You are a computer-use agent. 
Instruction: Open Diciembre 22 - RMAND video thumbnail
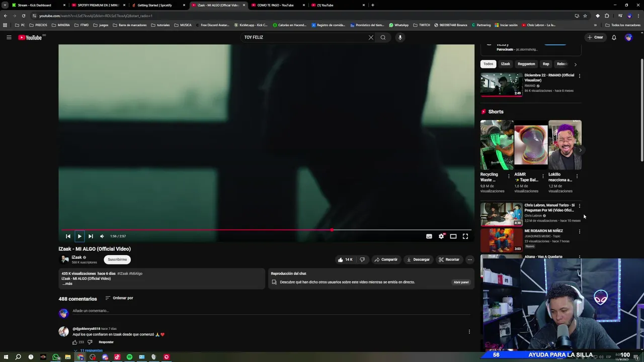pyautogui.click(x=502, y=84)
